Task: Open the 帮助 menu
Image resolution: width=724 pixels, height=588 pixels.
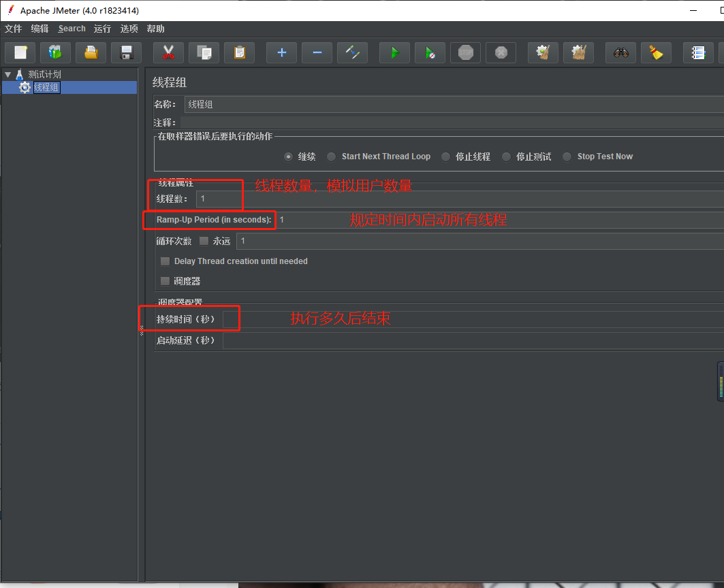Action: (155, 29)
